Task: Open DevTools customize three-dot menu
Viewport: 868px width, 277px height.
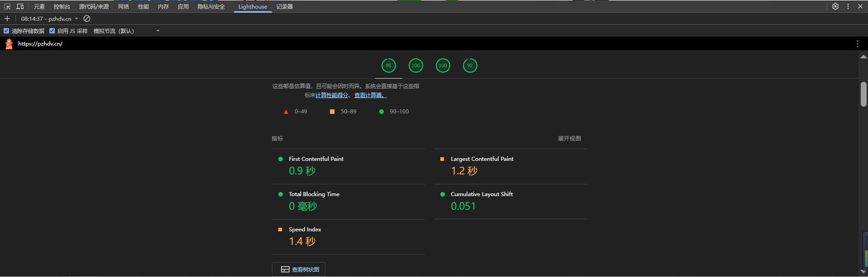Action: pos(848,6)
